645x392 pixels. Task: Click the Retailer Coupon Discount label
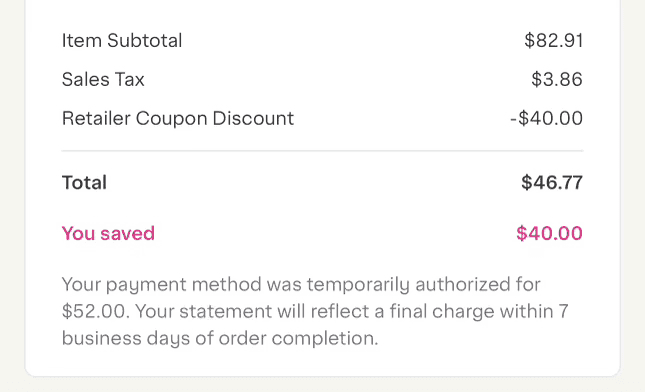pos(178,118)
